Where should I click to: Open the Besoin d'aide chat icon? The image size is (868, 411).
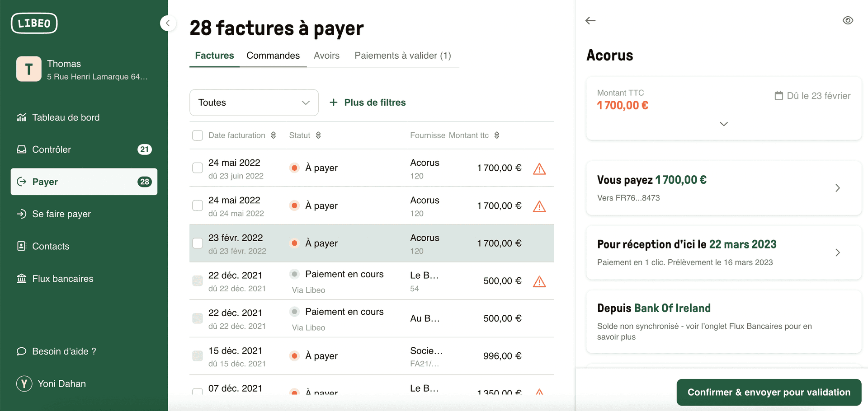point(21,351)
